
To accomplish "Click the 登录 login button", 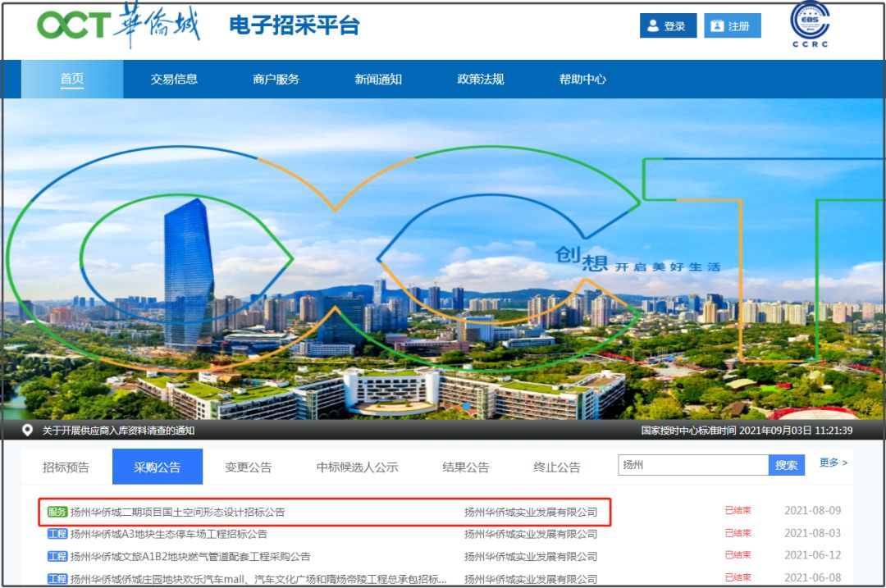I will pyautogui.click(x=668, y=25).
